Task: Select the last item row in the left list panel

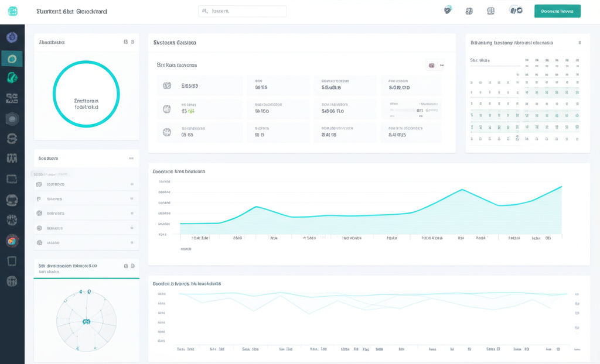Action: pos(86,242)
